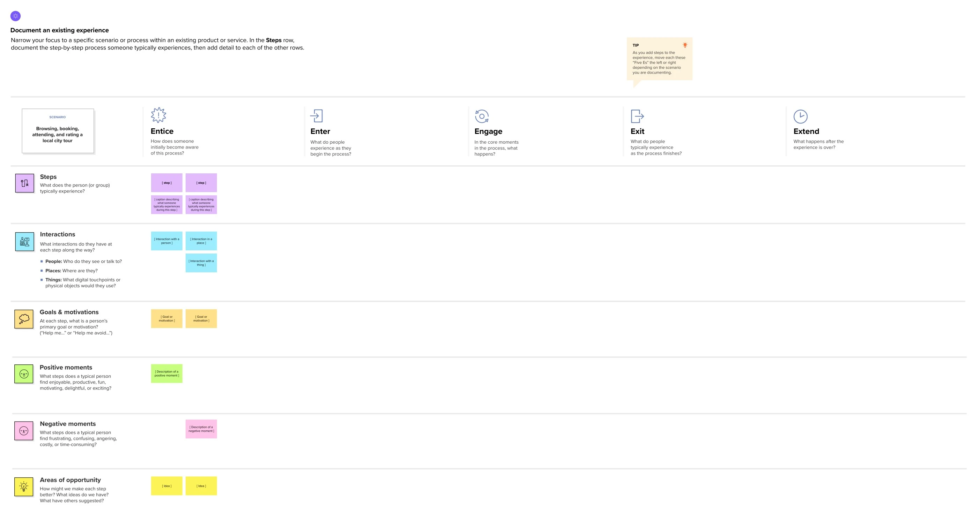Click the [Interaction with a person] blue sticky

pos(166,240)
